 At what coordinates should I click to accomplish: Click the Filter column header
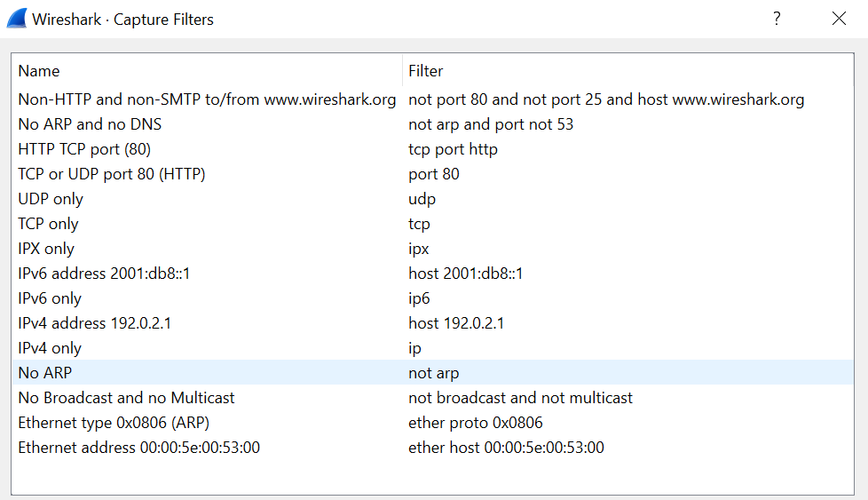pos(425,71)
